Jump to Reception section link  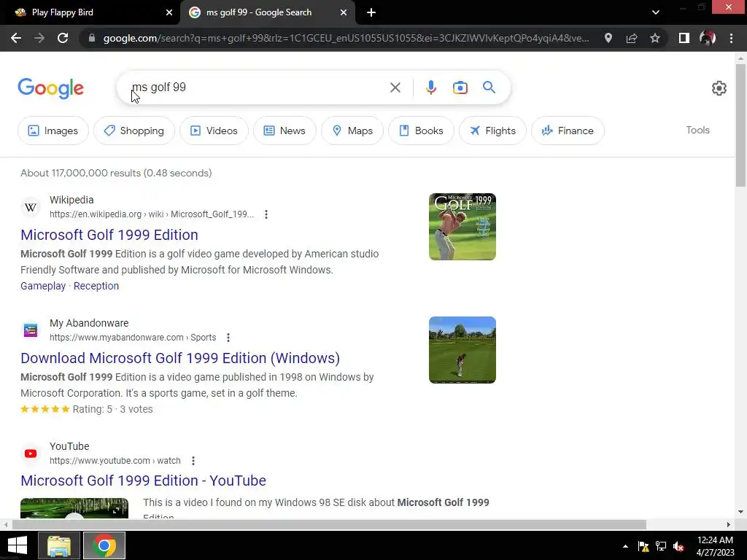96,286
